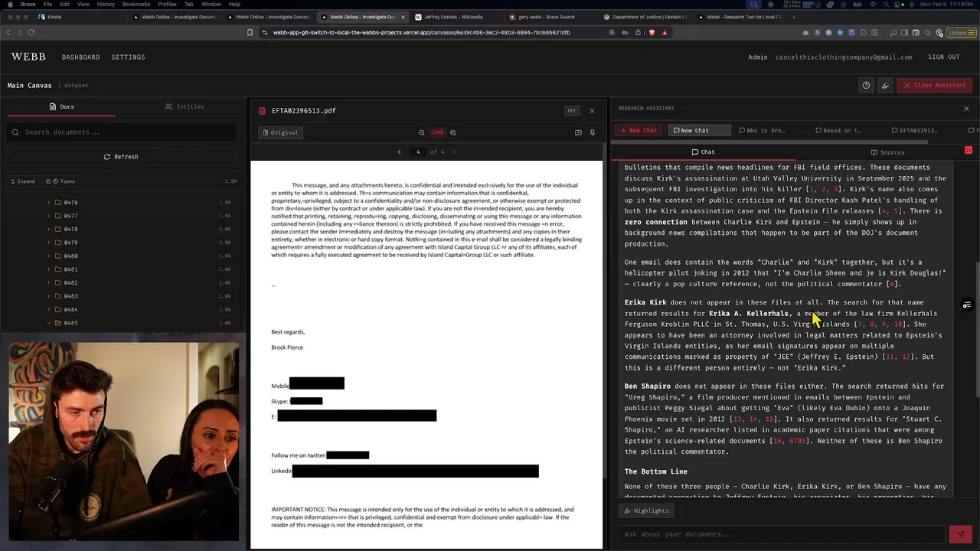Open the Profiles menu in menu bar

coord(167,4)
